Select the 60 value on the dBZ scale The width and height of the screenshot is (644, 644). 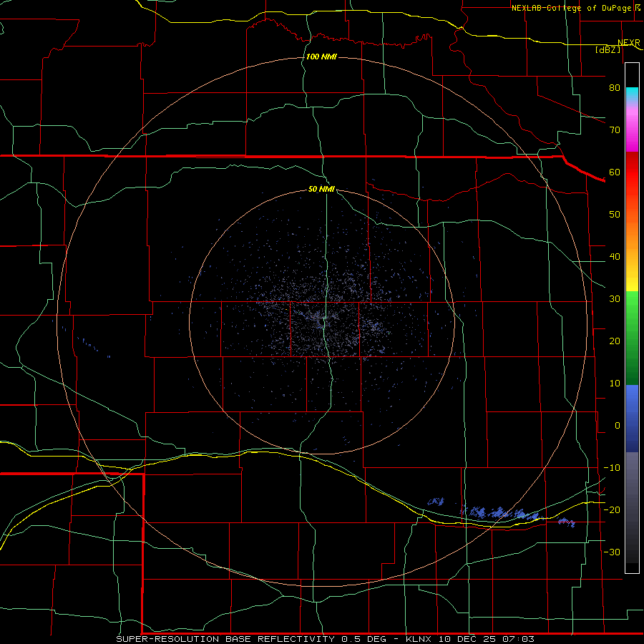(615, 172)
